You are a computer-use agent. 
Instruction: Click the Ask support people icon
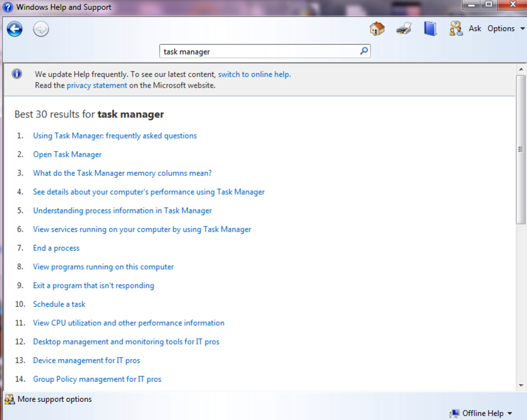click(x=456, y=28)
